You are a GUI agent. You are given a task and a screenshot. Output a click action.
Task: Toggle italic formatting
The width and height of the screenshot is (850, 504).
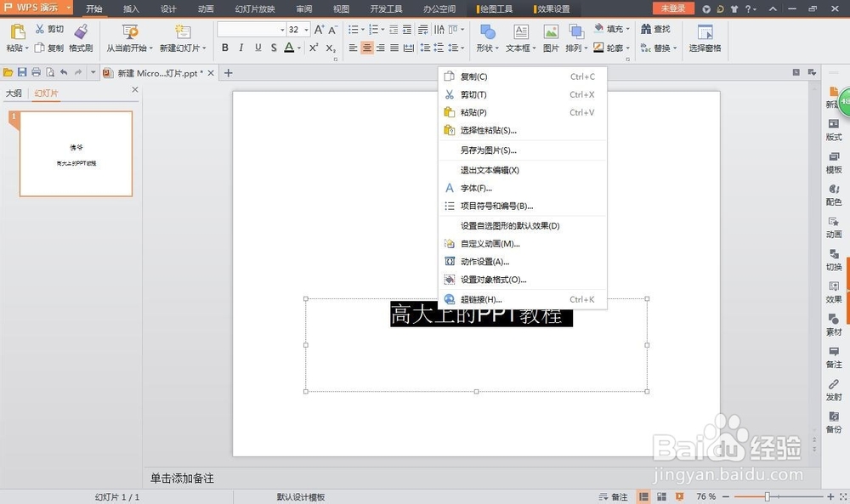(241, 48)
